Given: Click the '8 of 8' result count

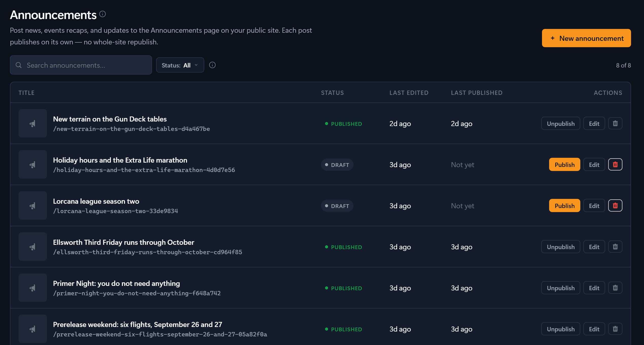Looking at the screenshot, I should pos(623,65).
